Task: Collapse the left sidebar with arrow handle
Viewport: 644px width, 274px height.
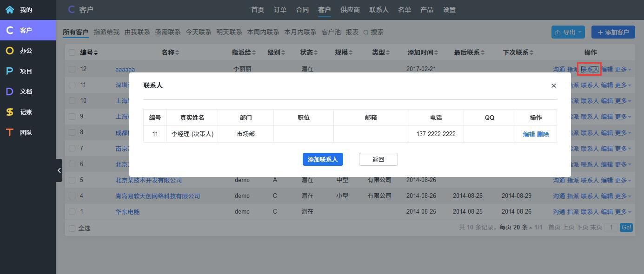Action: click(x=59, y=170)
